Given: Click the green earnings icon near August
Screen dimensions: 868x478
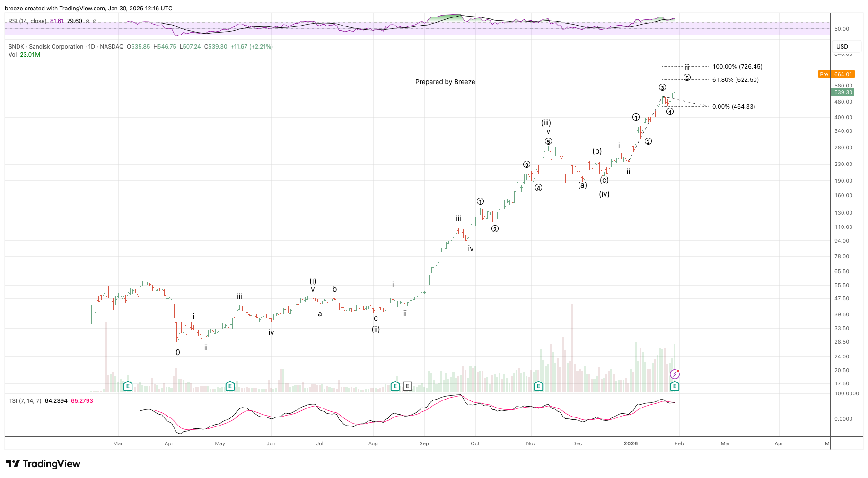Looking at the screenshot, I should [395, 386].
